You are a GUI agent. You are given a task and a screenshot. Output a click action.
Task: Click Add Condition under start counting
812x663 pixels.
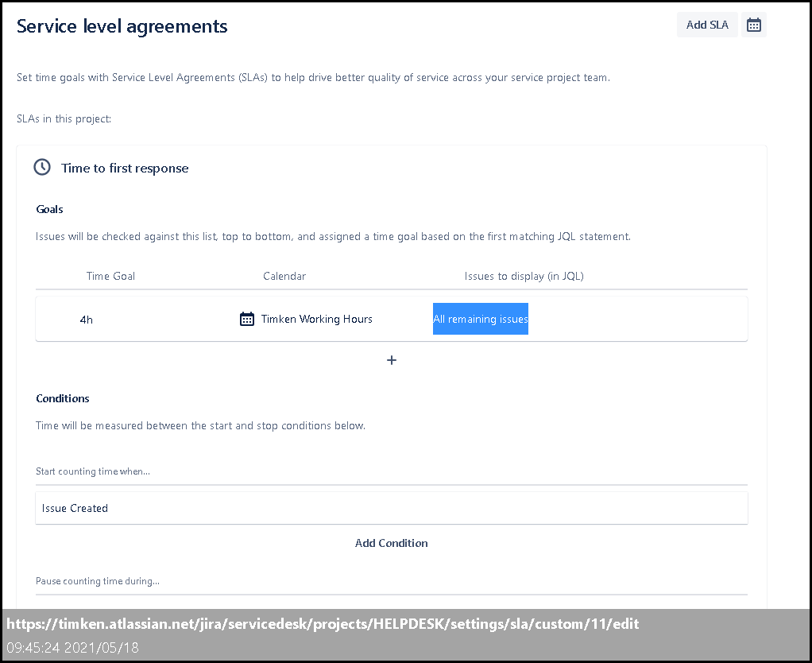tap(392, 543)
